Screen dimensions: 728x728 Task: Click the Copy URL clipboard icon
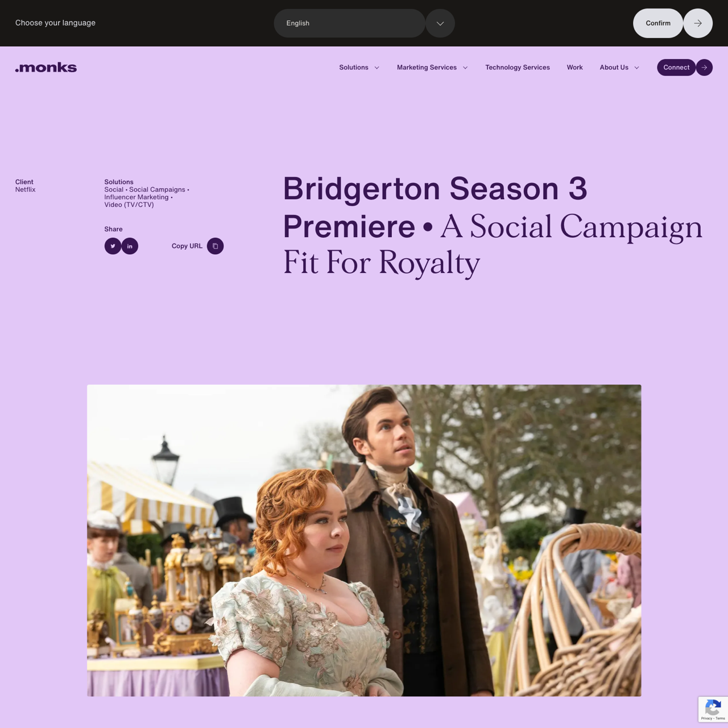pyautogui.click(x=215, y=246)
